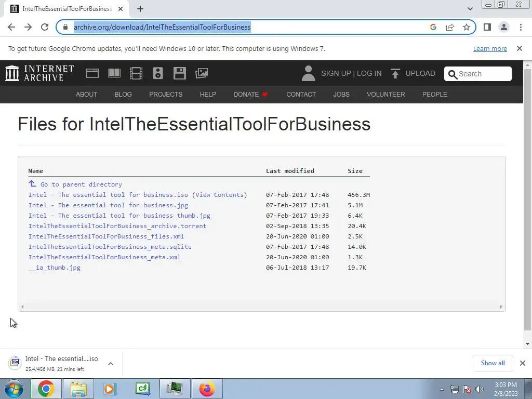Screen dimensions: 532x399
Task: Click the user avatar icon
Action: tap(308, 73)
